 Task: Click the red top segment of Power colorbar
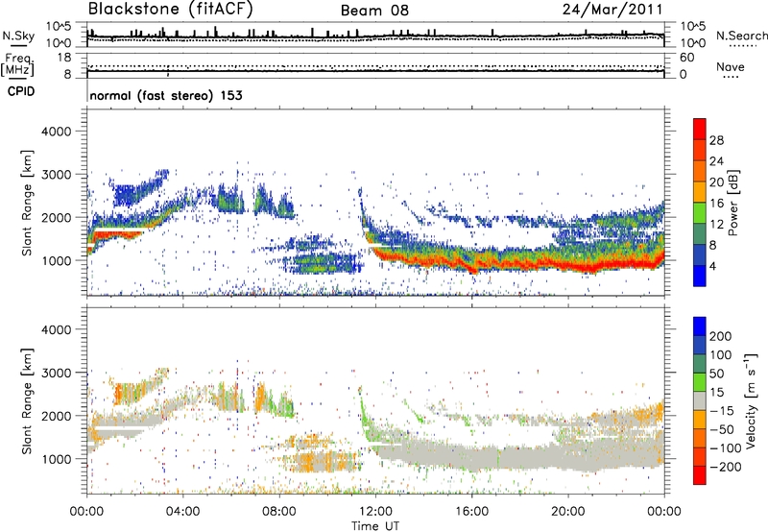coord(700,129)
